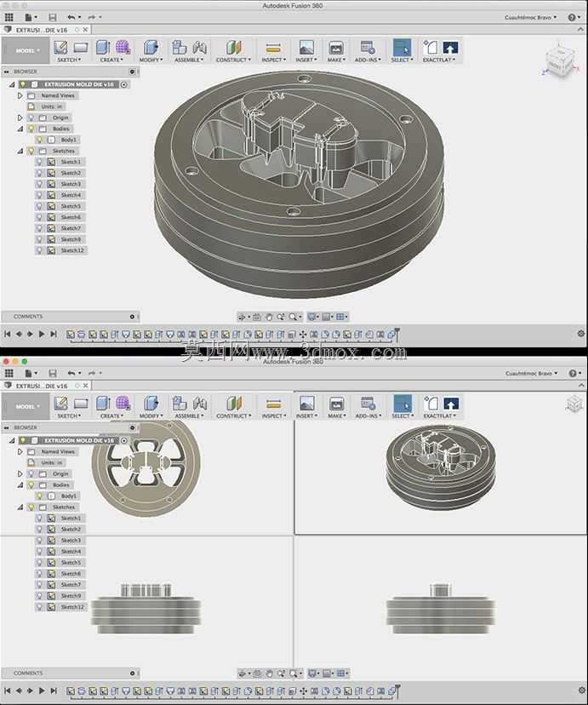The width and height of the screenshot is (588, 705).
Task: Select Press Pull tool in top window
Action: 151,48
